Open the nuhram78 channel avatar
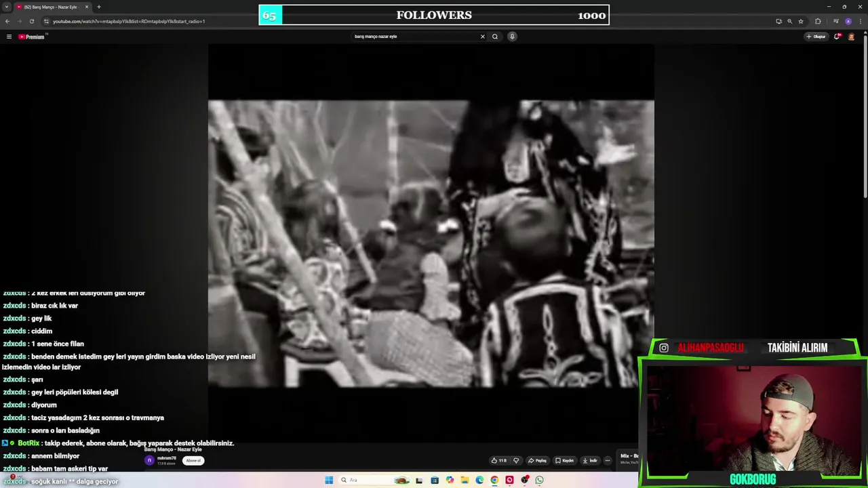 coord(149,460)
